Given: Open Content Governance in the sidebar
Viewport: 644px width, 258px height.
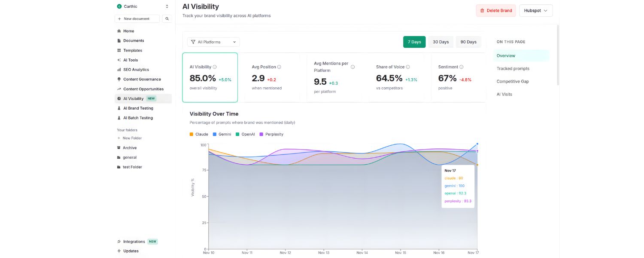Looking at the screenshot, I should pos(142,79).
